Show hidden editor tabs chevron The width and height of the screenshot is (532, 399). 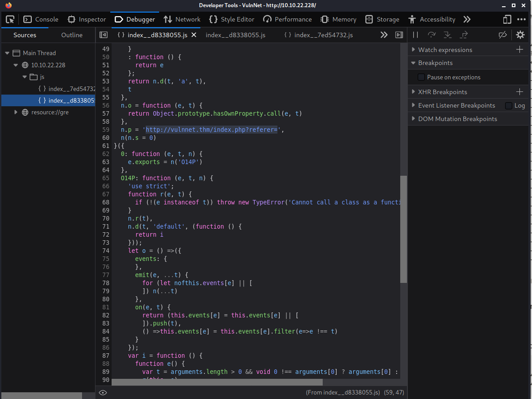(384, 35)
